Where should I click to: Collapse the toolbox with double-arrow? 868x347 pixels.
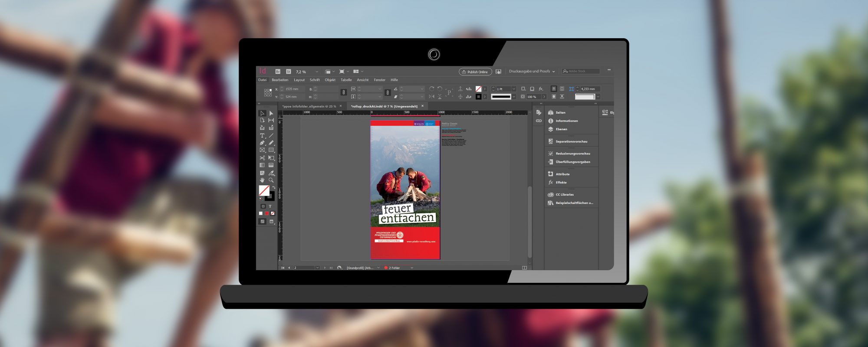click(x=259, y=104)
